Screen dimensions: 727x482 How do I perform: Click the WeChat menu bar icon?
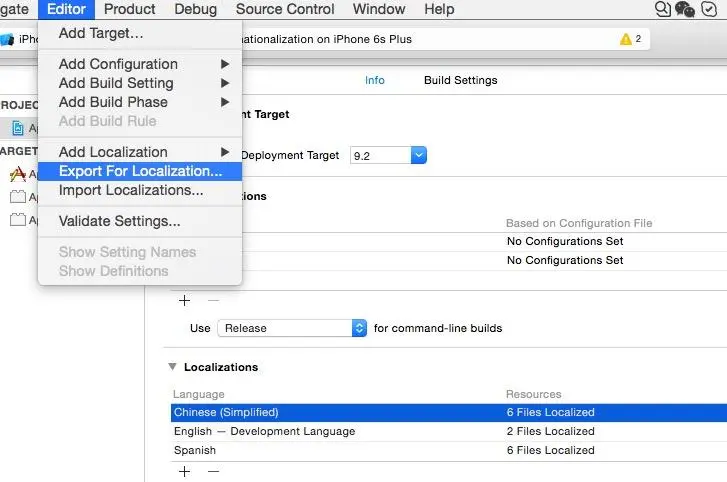coord(685,9)
